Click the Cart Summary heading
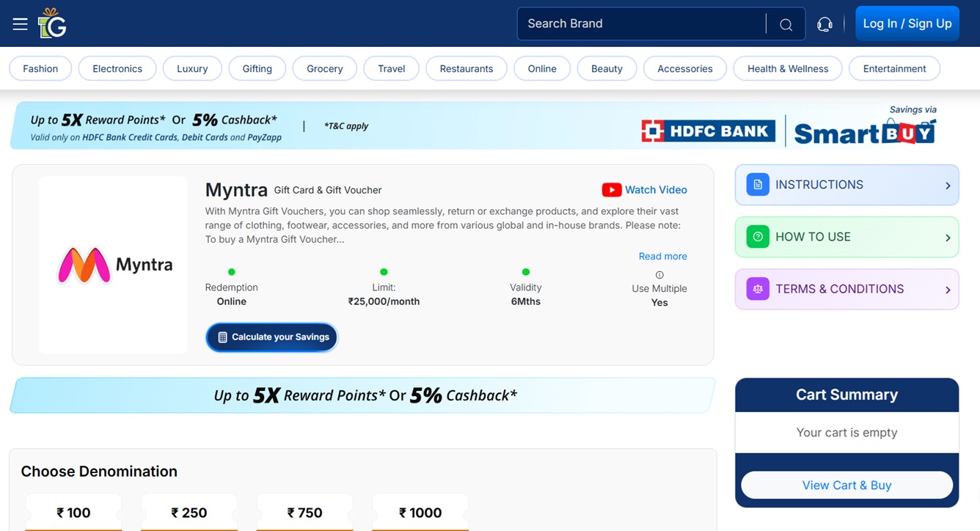The height and width of the screenshot is (531, 980). point(847,395)
